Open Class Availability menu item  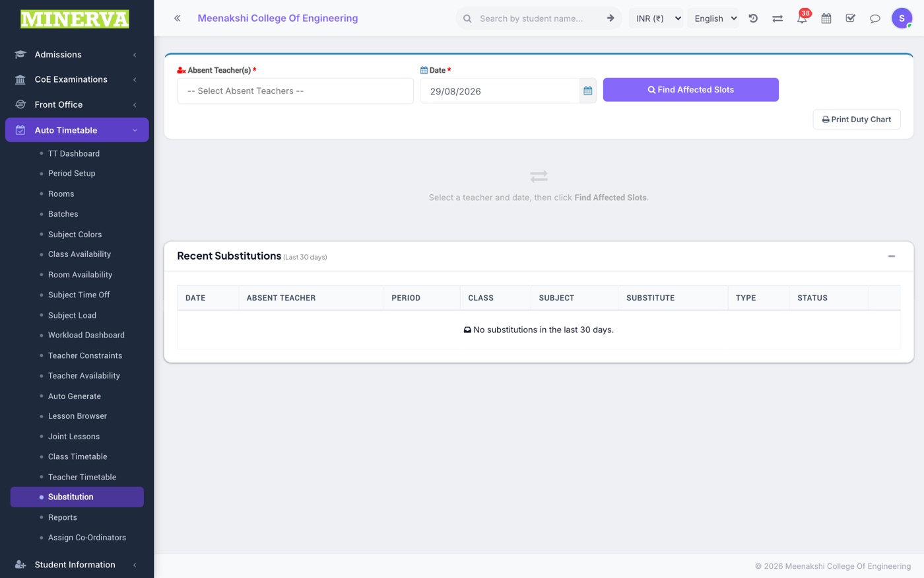pyautogui.click(x=79, y=254)
